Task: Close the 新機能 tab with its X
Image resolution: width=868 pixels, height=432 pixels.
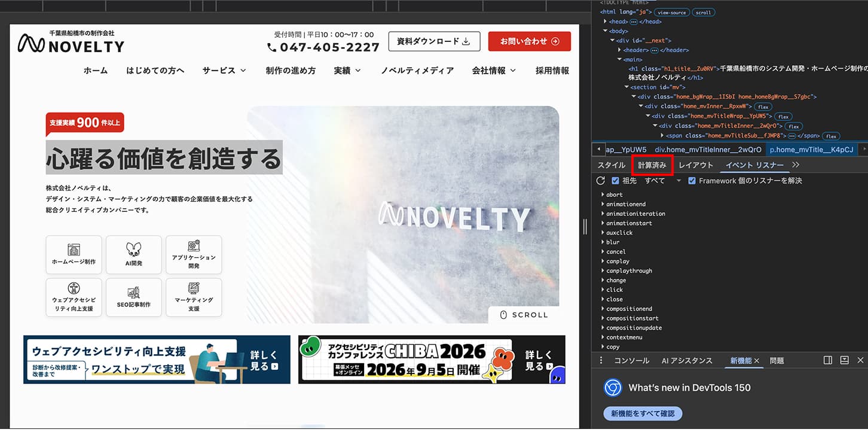Action: pos(757,361)
